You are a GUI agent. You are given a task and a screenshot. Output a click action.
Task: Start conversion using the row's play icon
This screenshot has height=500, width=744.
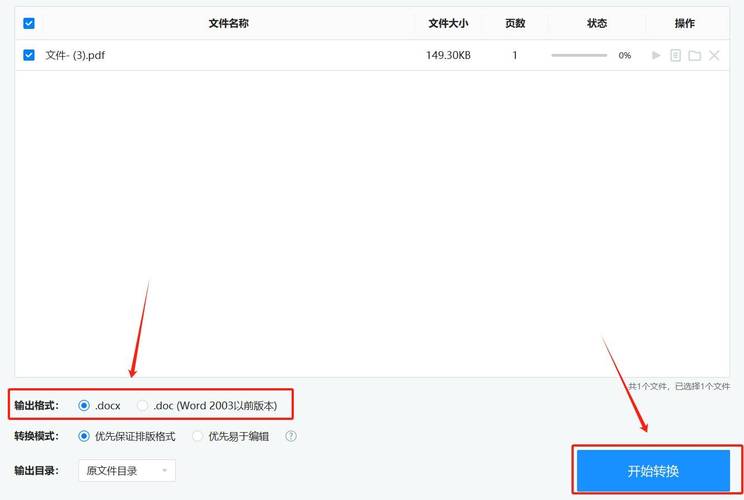point(656,56)
